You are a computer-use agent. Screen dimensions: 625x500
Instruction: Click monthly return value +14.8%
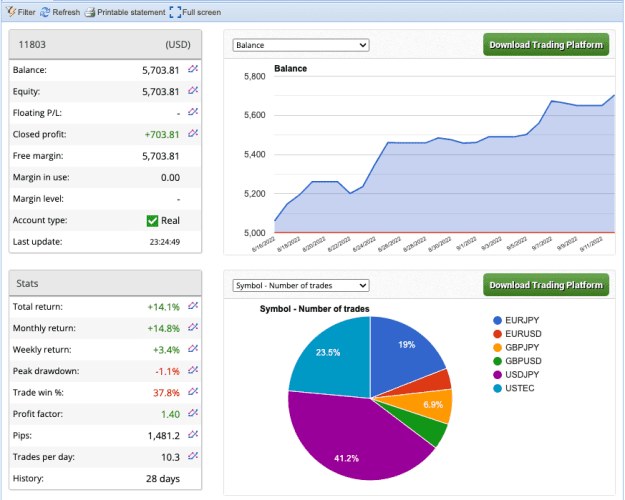point(163,329)
